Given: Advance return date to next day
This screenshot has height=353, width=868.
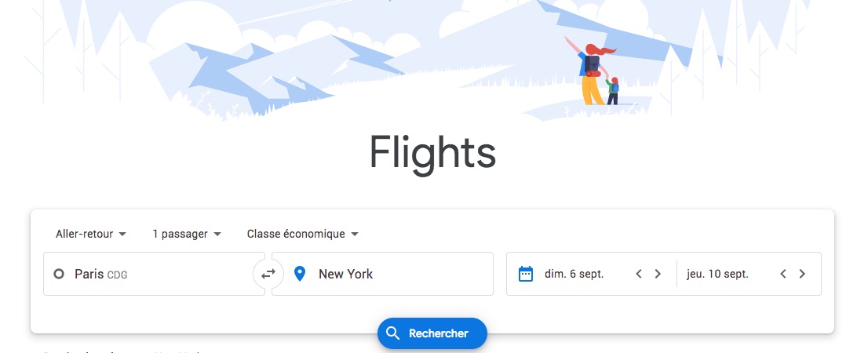Looking at the screenshot, I should [x=802, y=274].
